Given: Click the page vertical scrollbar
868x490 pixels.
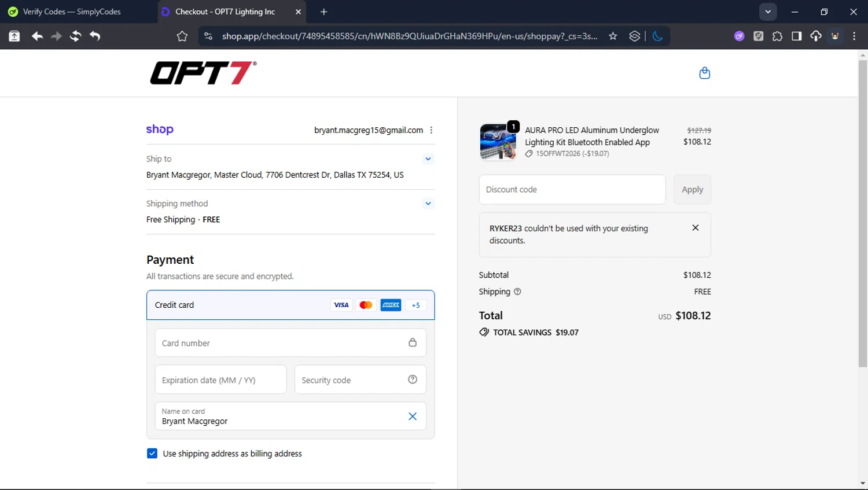Looking at the screenshot, I should (863, 214).
